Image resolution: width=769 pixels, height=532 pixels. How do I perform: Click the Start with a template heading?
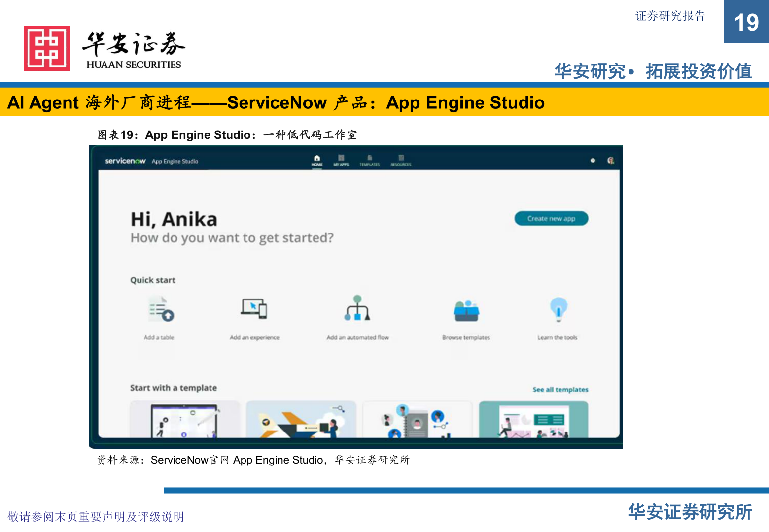pyautogui.click(x=174, y=388)
